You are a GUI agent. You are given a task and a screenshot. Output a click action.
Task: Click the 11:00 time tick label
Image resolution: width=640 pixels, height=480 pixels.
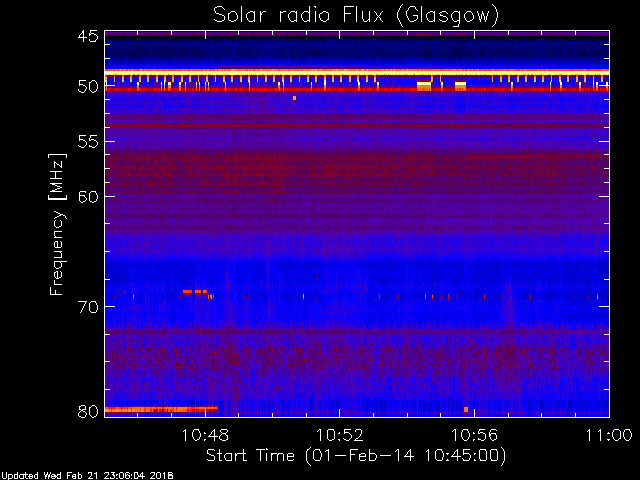click(609, 435)
